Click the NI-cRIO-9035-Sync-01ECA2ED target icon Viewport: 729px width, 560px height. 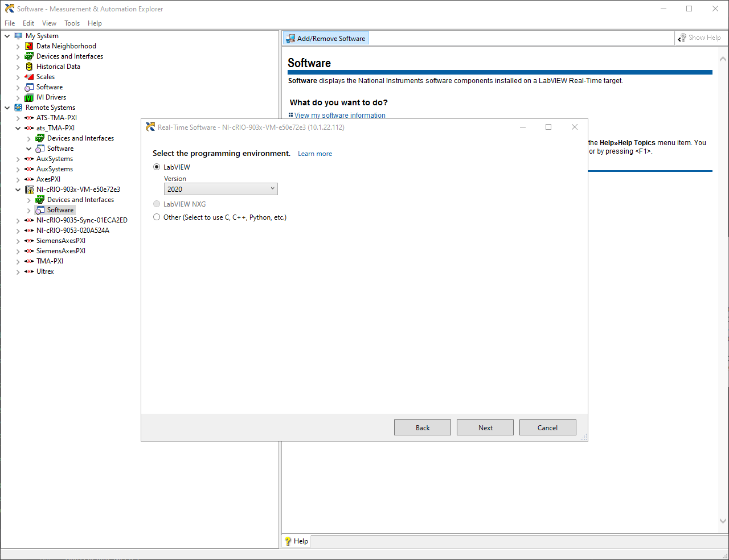pyautogui.click(x=29, y=220)
